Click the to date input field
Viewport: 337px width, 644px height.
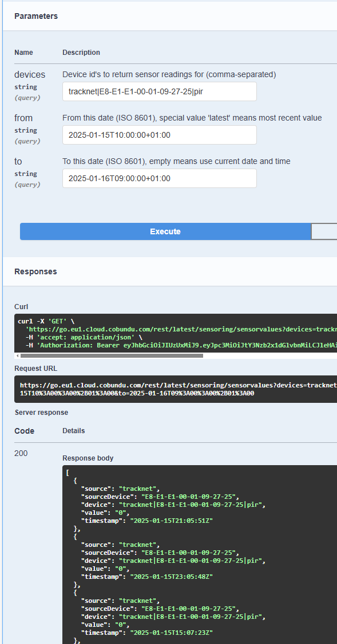pyautogui.click(x=159, y=178)
